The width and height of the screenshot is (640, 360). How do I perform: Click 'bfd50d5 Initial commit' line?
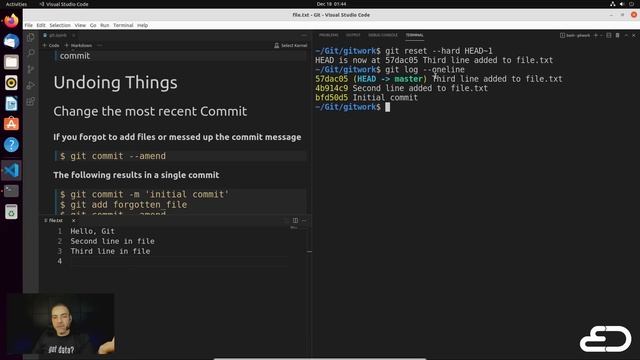[x=367, y=98]
